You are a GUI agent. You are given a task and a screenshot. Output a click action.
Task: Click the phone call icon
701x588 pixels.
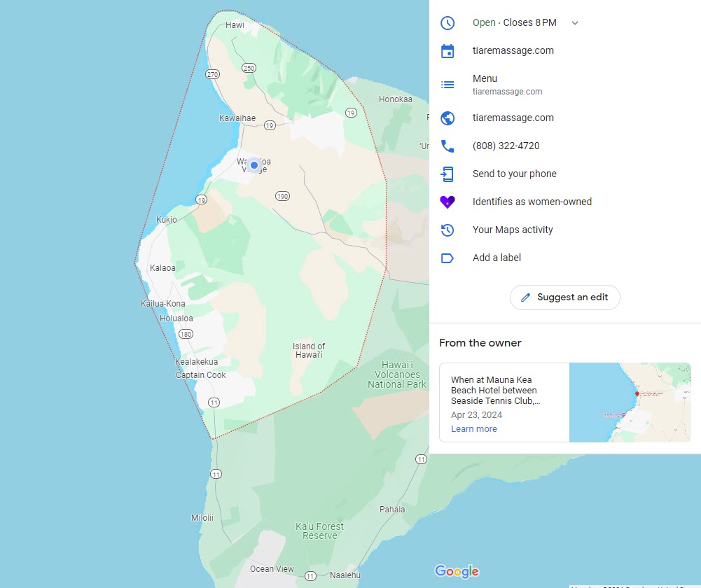tap(447, 146)
